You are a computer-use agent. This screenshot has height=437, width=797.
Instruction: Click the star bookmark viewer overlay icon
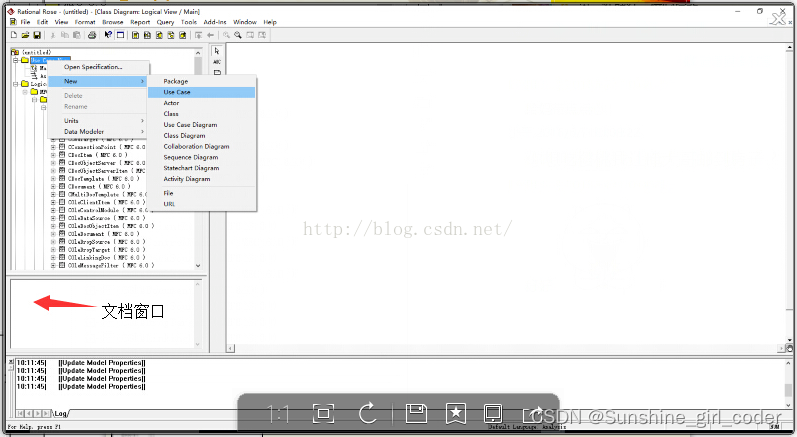(456, 414)
